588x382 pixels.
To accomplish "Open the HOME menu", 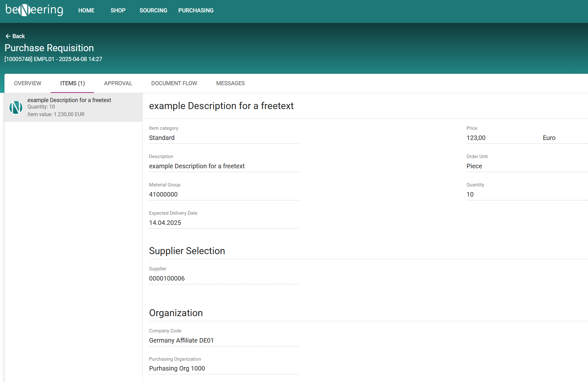I will click(x=86, y=10).
